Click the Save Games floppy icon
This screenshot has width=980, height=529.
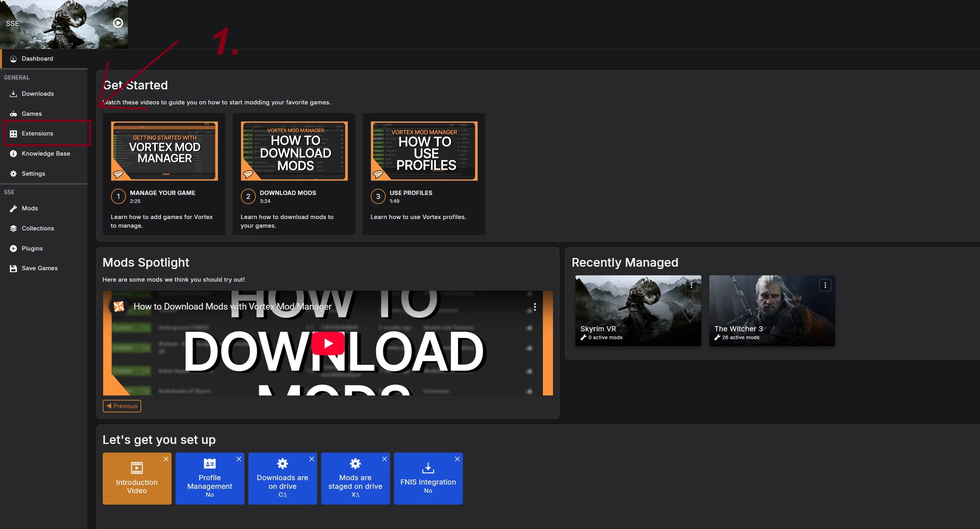13,268
